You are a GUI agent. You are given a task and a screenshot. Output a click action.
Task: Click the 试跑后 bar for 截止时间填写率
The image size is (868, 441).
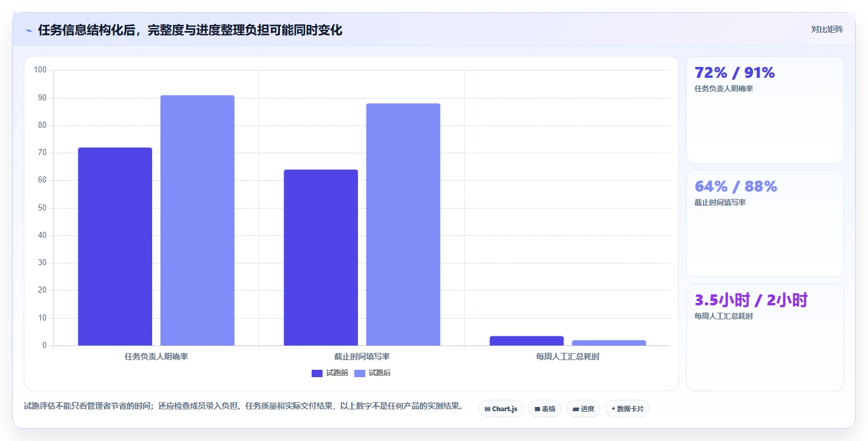(x=403, y=224)
